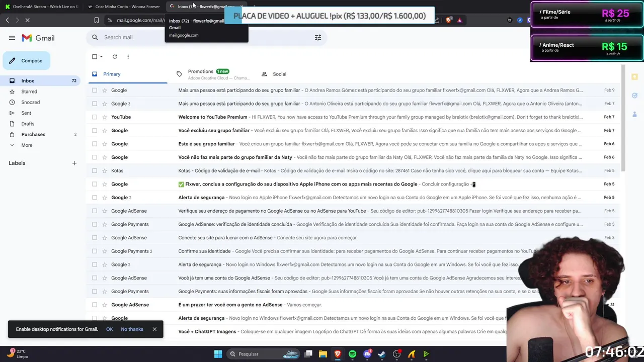Open the Starred folder
644x362 pixels.
coord(29,92)
